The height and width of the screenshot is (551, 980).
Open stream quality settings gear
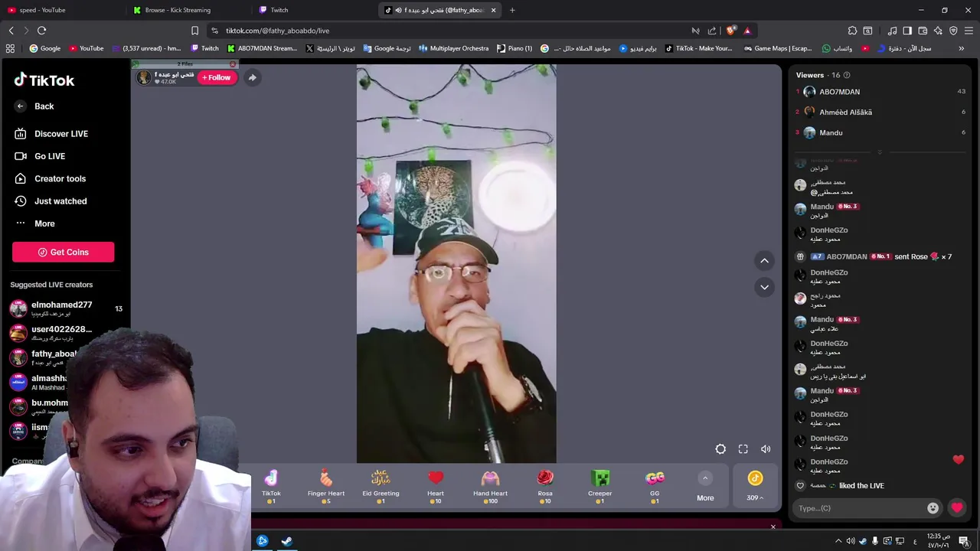pos(720,449)
